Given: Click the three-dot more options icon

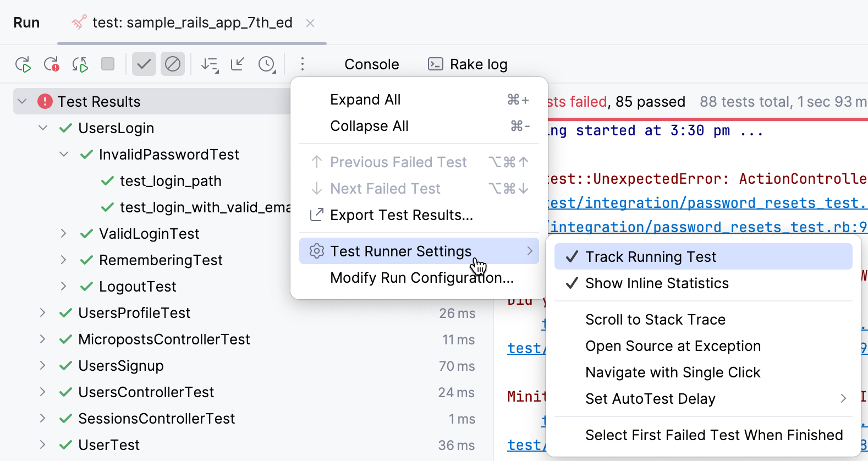Looking at the screenshot, I should (x=302, y=64).
